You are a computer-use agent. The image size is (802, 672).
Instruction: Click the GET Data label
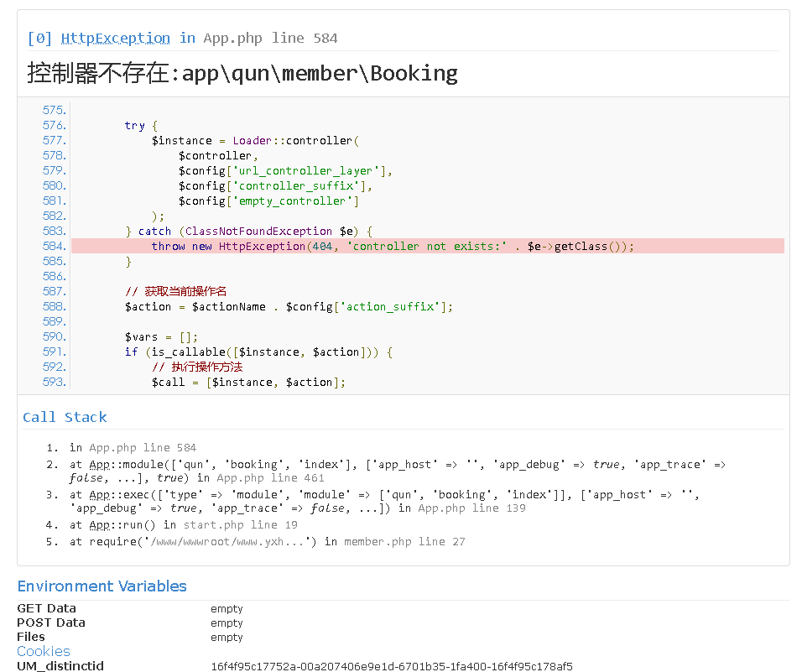point(46,608)
